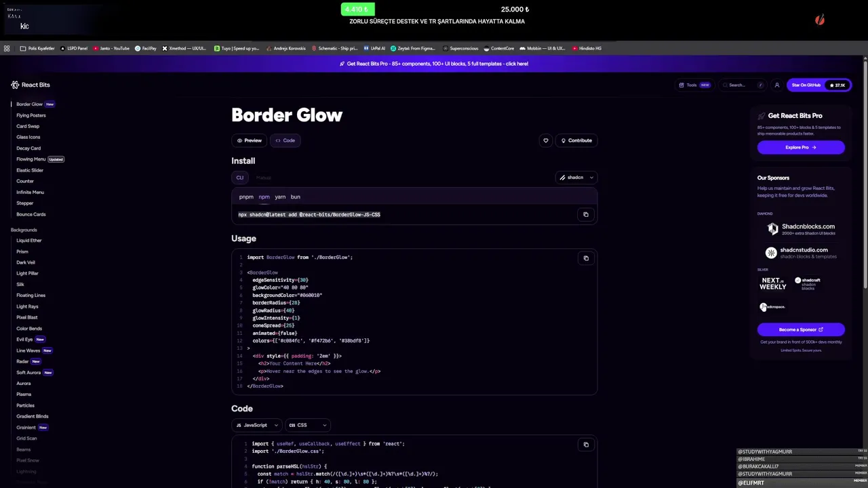Screen dimensions: 868x488
Task: Open the ContentCore bookmark
Action: coord(499,48)
